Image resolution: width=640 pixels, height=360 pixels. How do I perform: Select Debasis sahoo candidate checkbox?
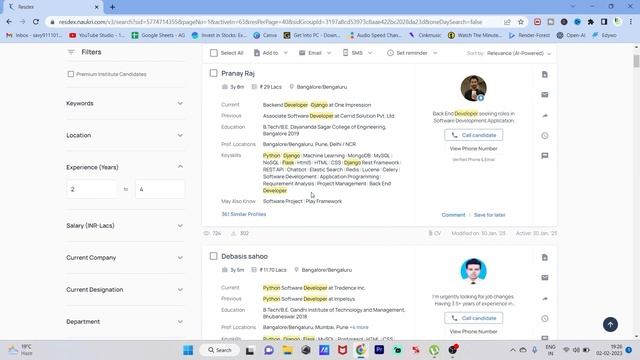click(x=213, y=256)
